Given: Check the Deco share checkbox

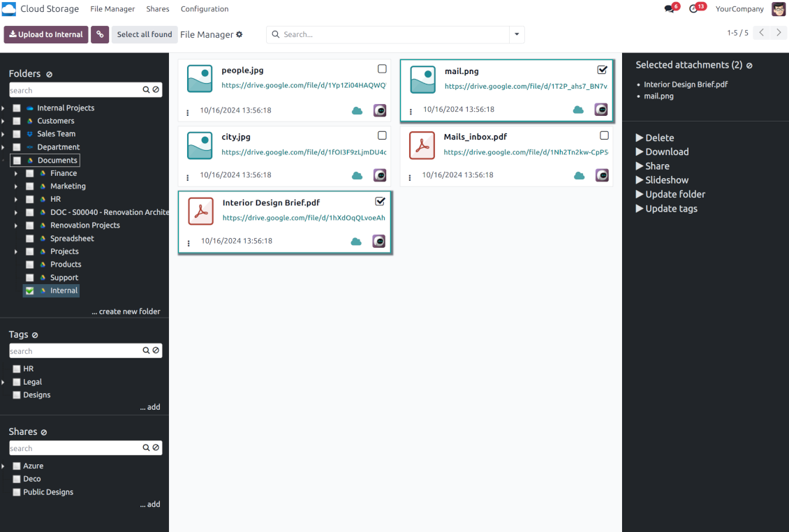Looking at the screenshot, I should [x=17, y=479].
